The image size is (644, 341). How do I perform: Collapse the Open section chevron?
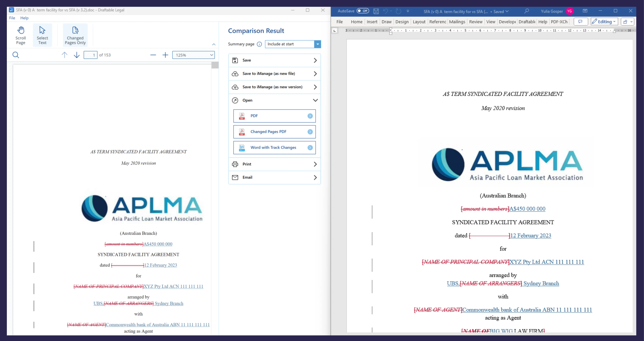pos(315,100)
